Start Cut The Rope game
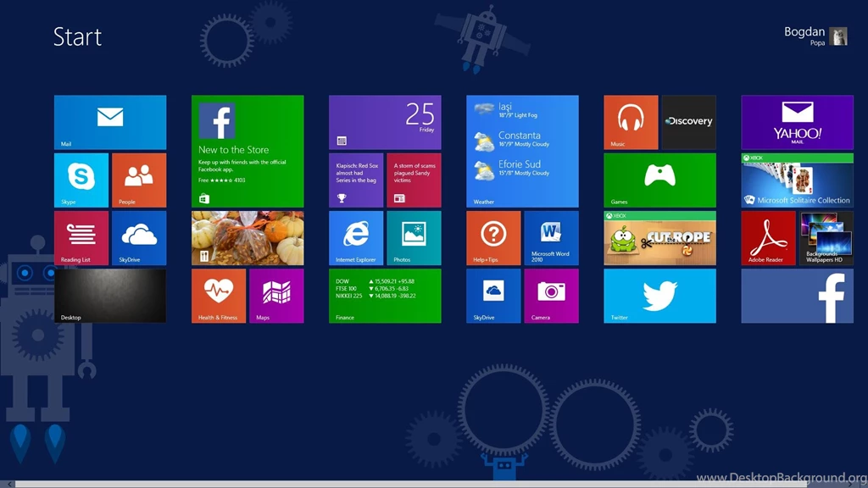The width and height of the screenshot is (868, 488). pyautogui.click(x=659, y=239)
